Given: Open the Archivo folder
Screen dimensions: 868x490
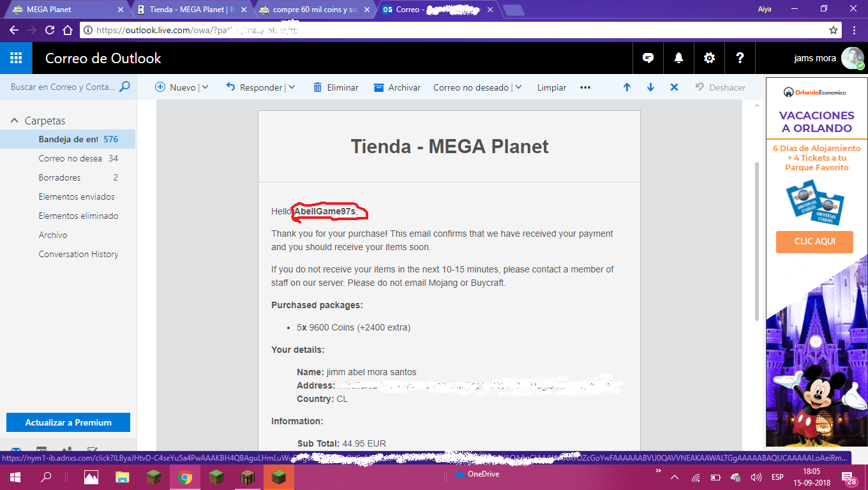Looking at the screenshot, I should (x=68, y=235).
